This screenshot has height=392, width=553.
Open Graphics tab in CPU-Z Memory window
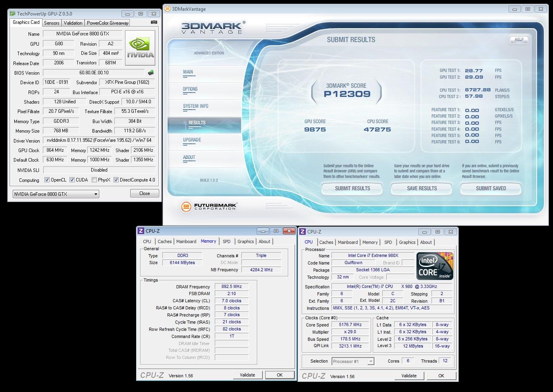pos(246,241)
